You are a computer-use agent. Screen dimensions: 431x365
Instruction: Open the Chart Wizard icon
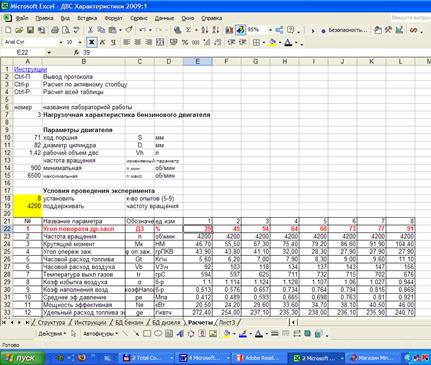[229, 30]
